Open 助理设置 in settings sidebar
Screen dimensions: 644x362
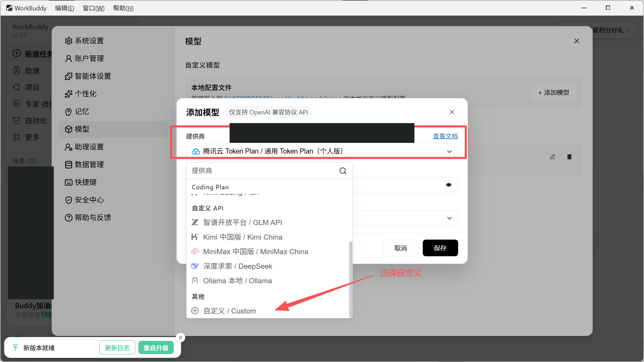pos(113,147)
